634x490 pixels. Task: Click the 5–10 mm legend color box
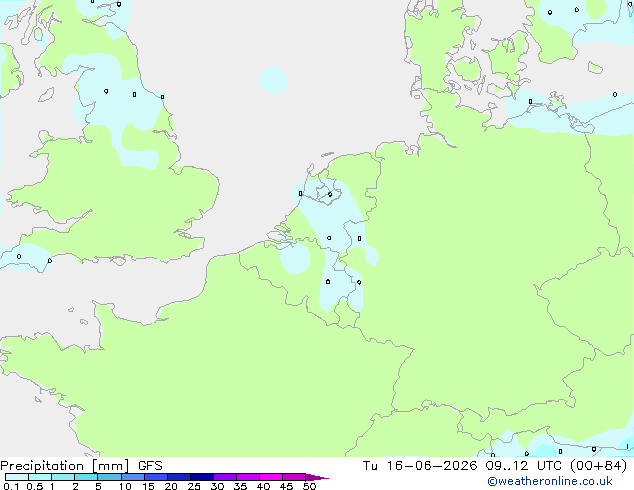pyautogui.click(x=110, y=477)
